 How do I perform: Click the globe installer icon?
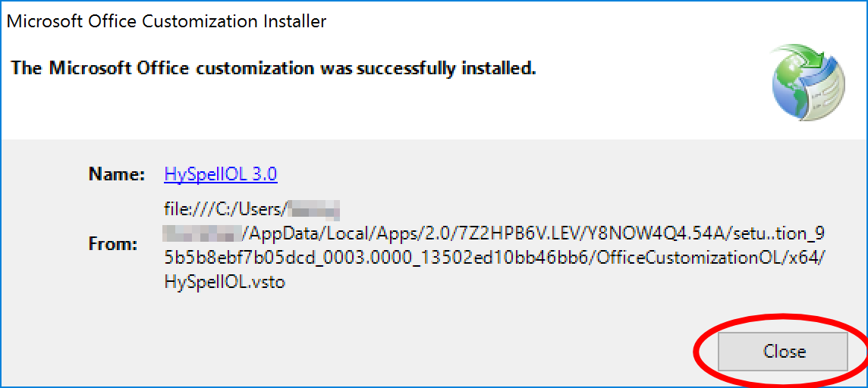(808, 83)
